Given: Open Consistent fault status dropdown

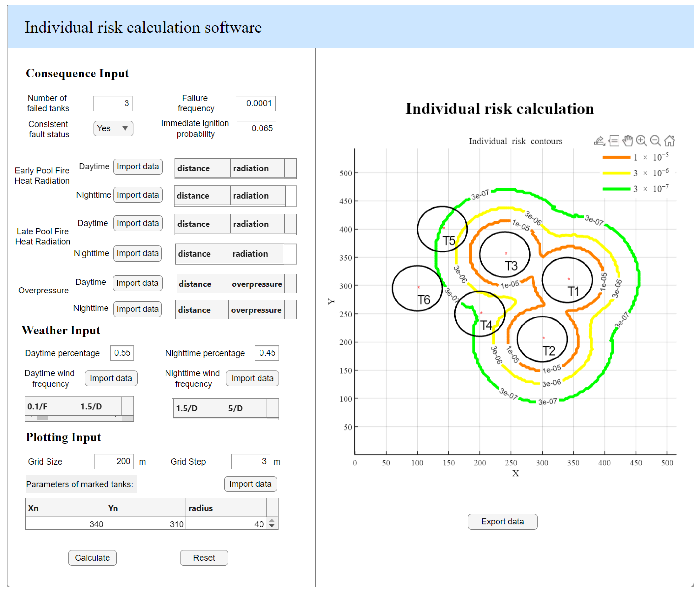Looking at the screenshot, I should (x=113, y=128).
